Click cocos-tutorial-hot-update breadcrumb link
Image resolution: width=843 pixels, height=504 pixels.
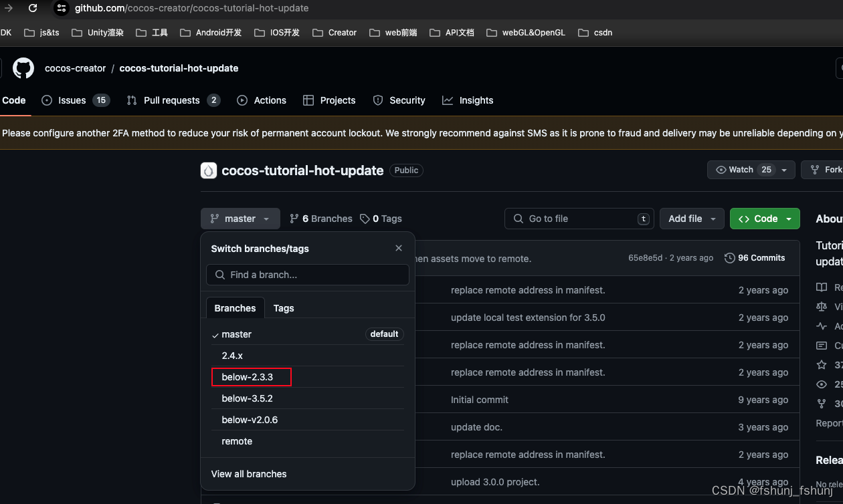179,68
